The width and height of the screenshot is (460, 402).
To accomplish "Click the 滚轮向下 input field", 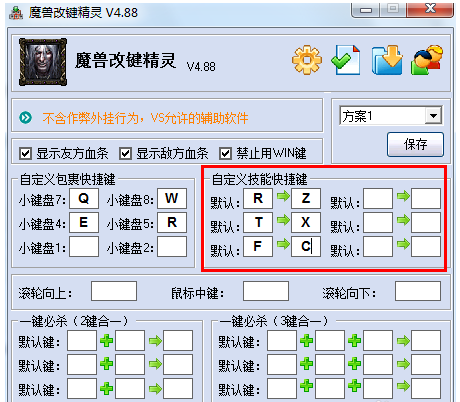I will (418, 291).
